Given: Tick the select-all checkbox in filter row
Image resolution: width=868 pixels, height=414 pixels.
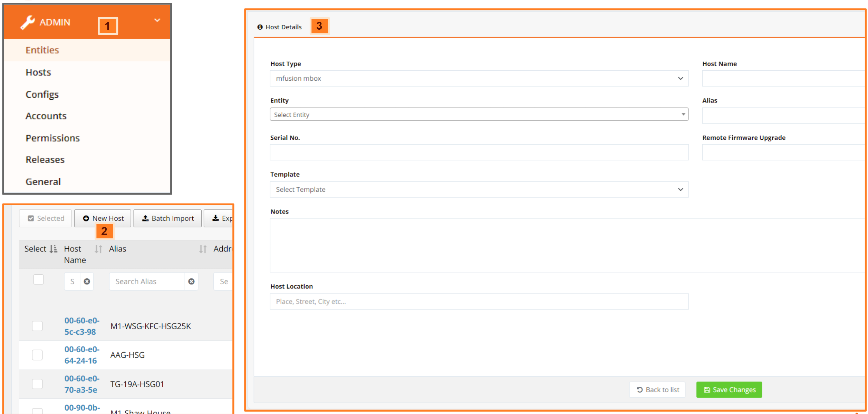Looking at the screenshot, I should click(x=38, y=279).
